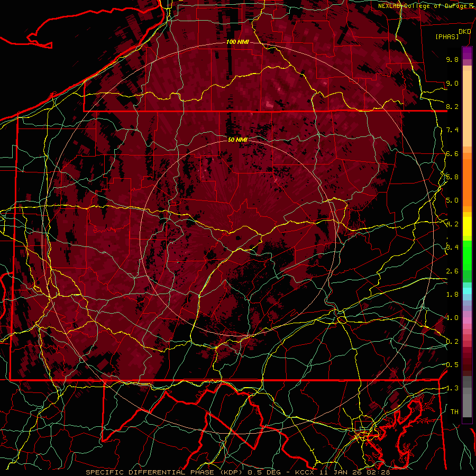
Task: Click the 0.2 value on the color scale
Action: click(452, 342)
